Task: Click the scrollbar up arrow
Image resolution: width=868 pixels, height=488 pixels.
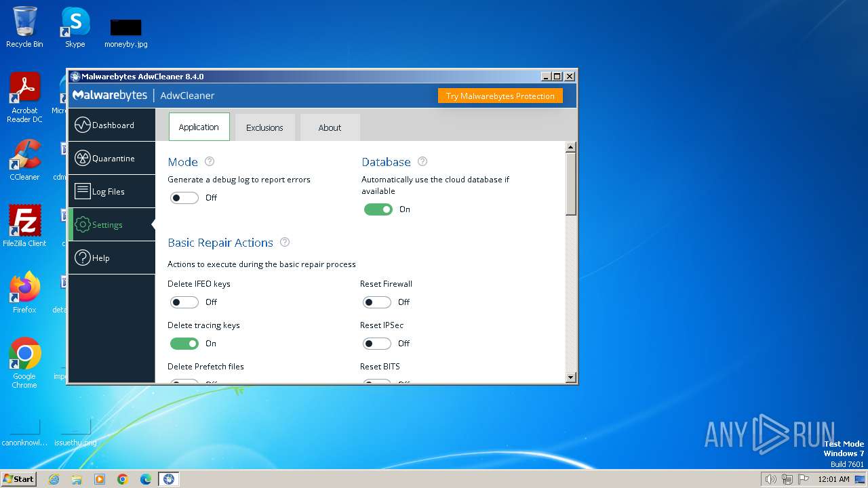Action: 570,147
